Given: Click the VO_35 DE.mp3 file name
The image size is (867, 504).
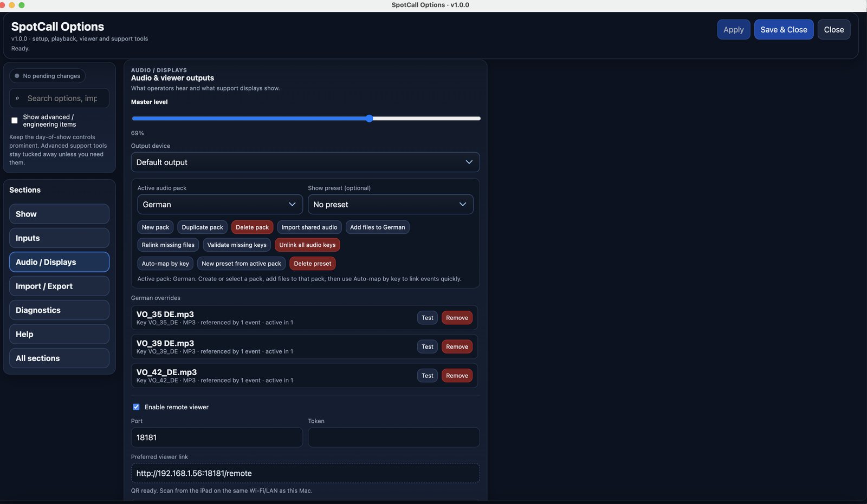Looking at the screenshot, I should tap(165, 315).
